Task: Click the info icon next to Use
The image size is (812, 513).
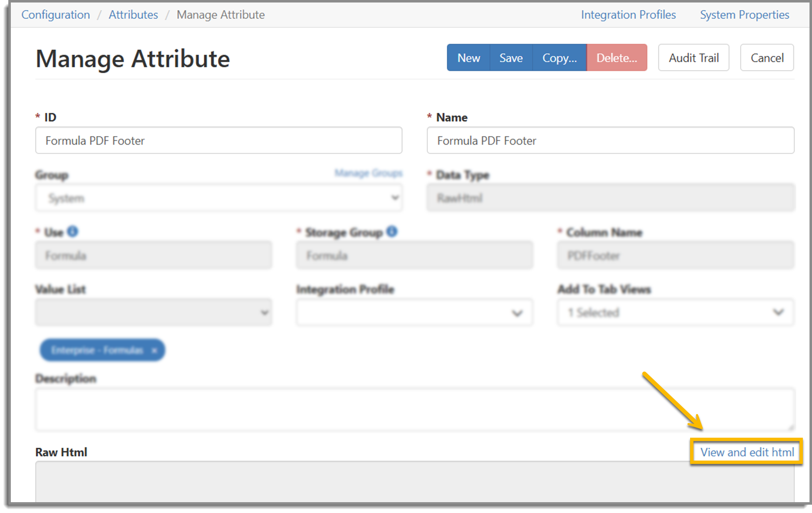Action: (x=72, y=231)
